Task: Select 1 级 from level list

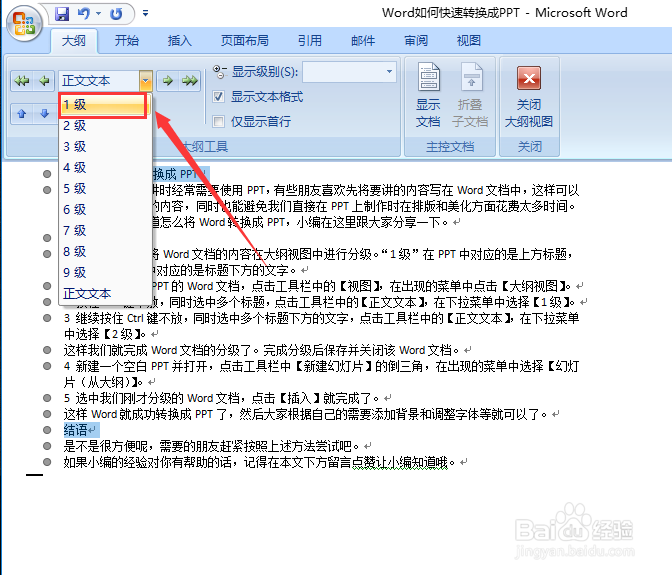Action: (103, 105)
